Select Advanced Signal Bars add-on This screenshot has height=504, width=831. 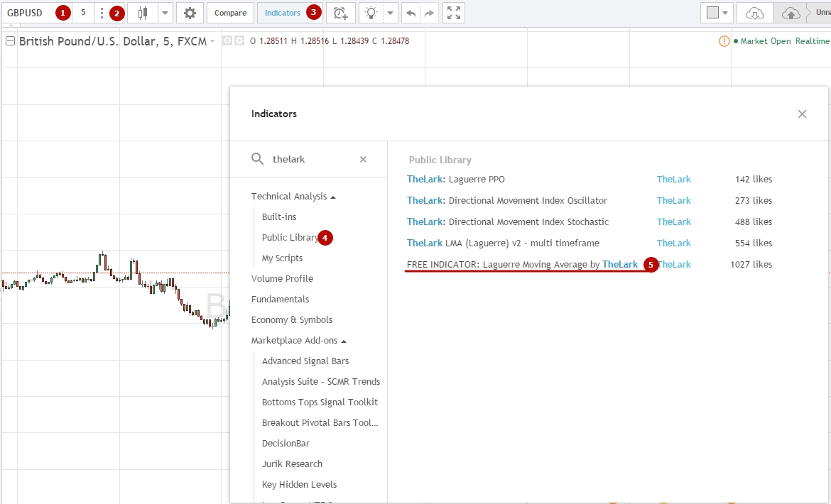305,361
